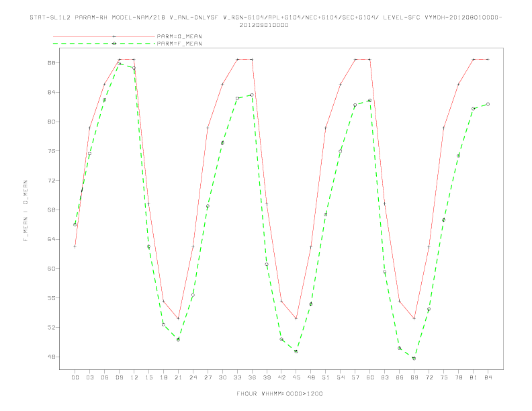
Task: Select the F_MEAN circle marker at hour 00
Action: point(75,224)
